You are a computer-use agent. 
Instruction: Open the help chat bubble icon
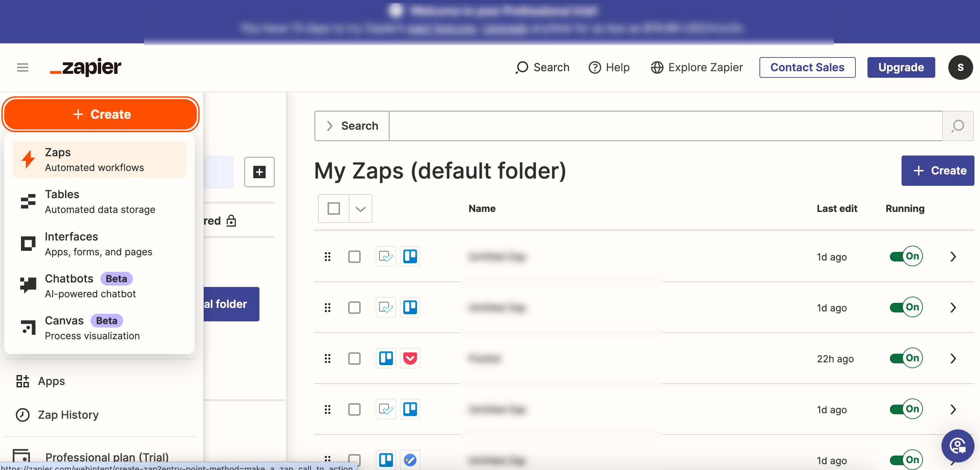coord(957,446)
